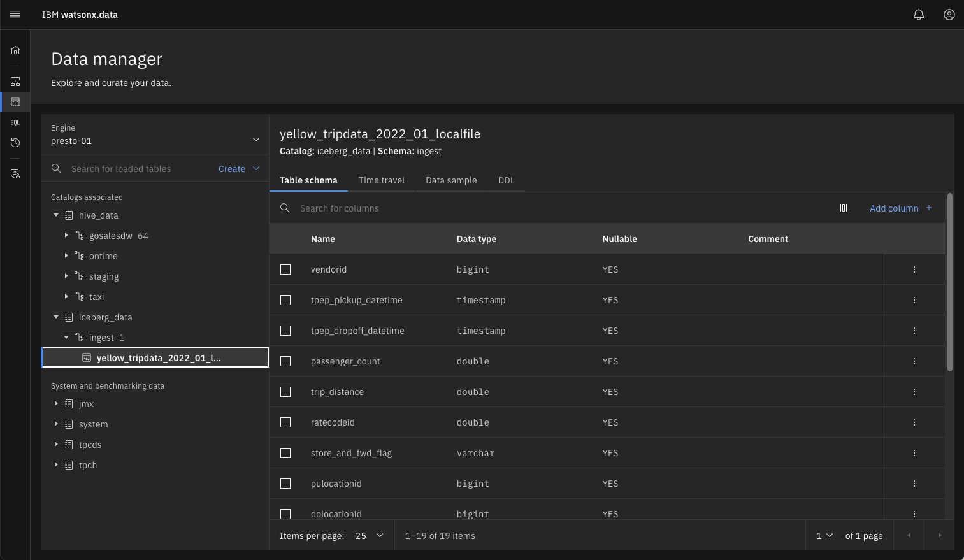Open the notifications bell

click(919, 15)
